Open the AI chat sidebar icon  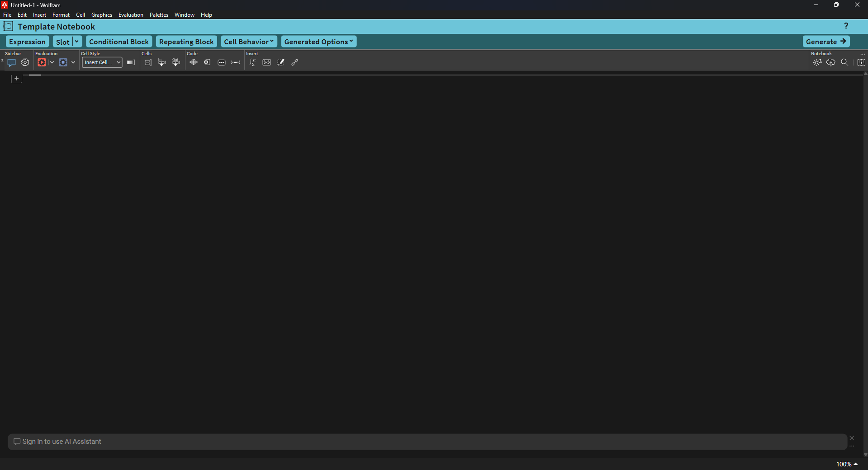click(x=12, y=62)
